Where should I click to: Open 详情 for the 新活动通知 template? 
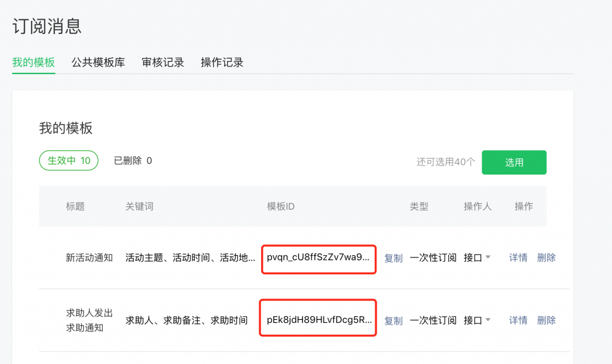pyautogui.click(x=518, y=258)
